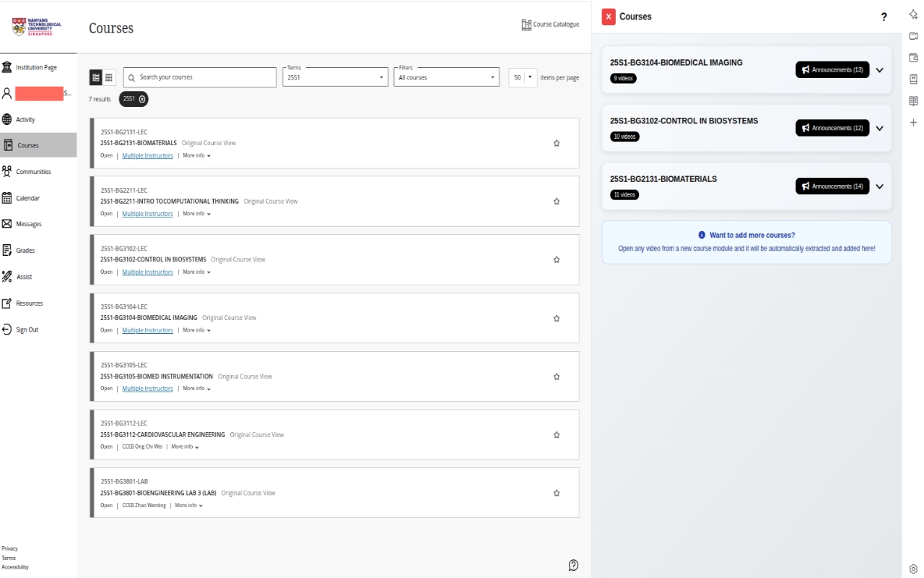Open 25S1-BG3801-BIOENGINEERING LAB 3 course
Viewport: 924px width, 578px height.
click(x=158, y=493)
